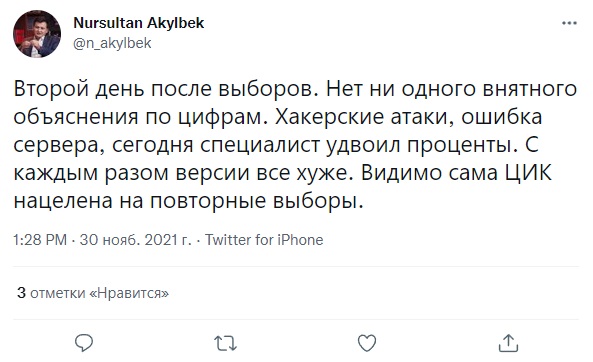The height and width of the screenshot is (362, 593).
Task: Click the date 30 нояб. 2021 г.
Action: 136,240
